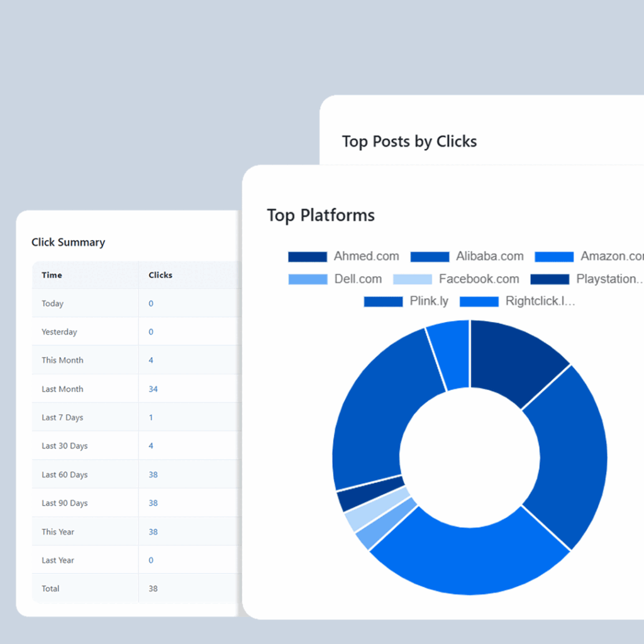This screenshot has width=644, height=644.
Task: Click the Time column header
Action: point(52,275)
